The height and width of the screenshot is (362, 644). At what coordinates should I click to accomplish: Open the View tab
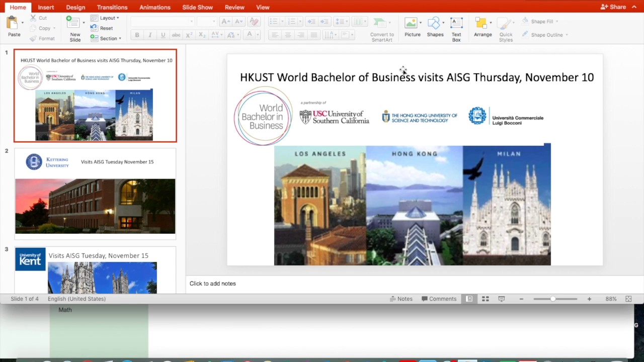(x=263, y=7)
